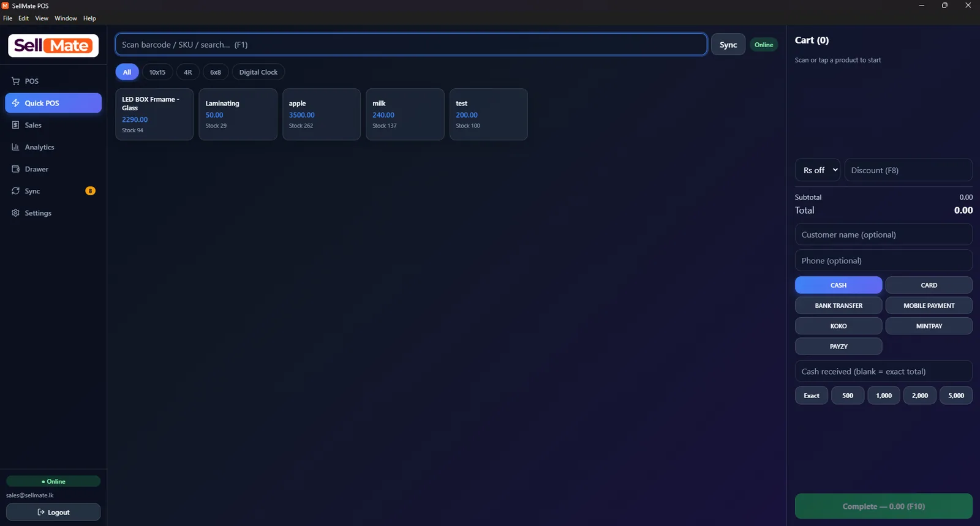Image resolution: width=980 pixels, height=526 pixels.
Task: Select CARD payment method
Action: point(929,285)
